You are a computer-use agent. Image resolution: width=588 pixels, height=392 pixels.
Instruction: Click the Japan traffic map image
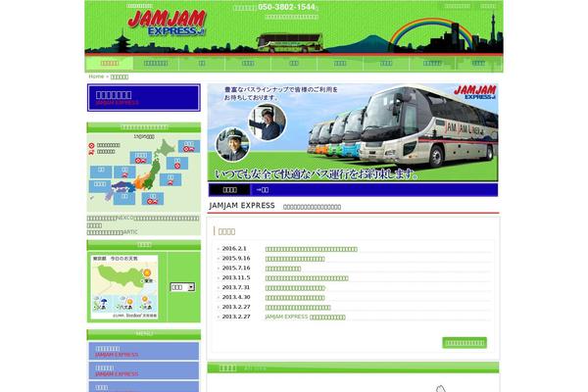point(144,172)
